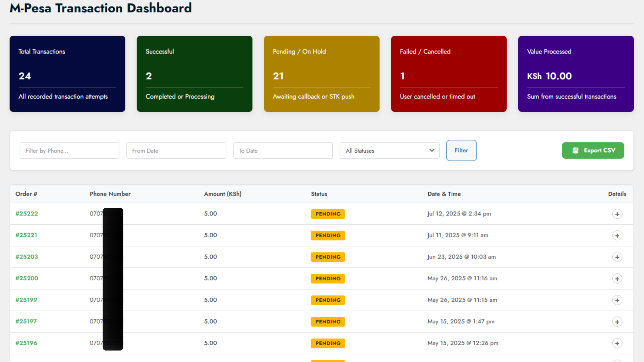Screen dimensions: 644x362
Task: Export transactions with Export CSV
Action: point(593,150)
